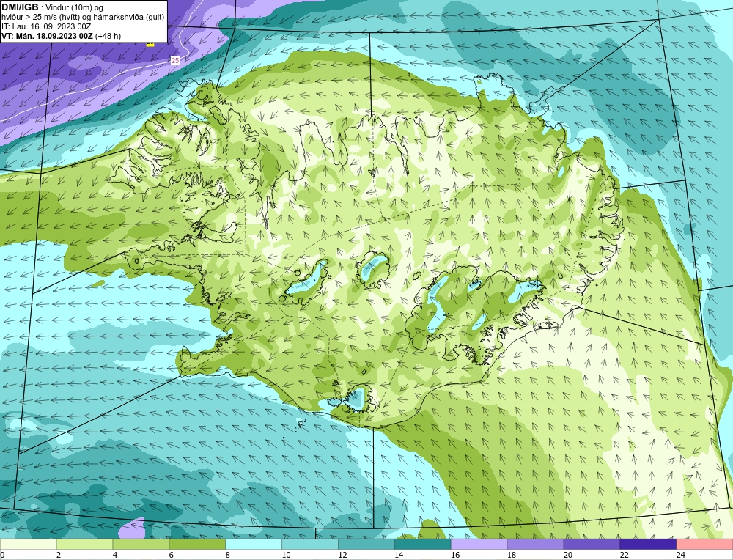Click the lavender 16–18 m/s legend swatch
The width and height of the screenshot is (733, 560).
(479, 545)
